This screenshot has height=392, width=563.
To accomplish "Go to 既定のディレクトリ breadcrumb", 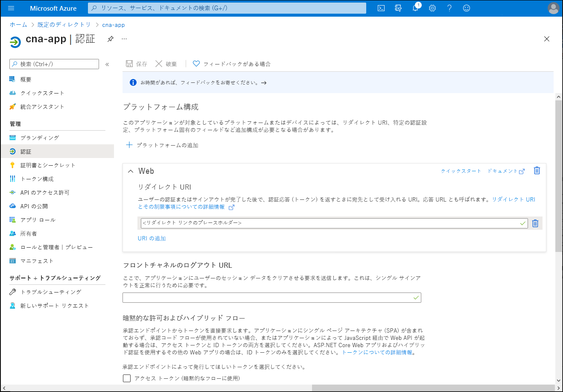I will click(64, 25).
